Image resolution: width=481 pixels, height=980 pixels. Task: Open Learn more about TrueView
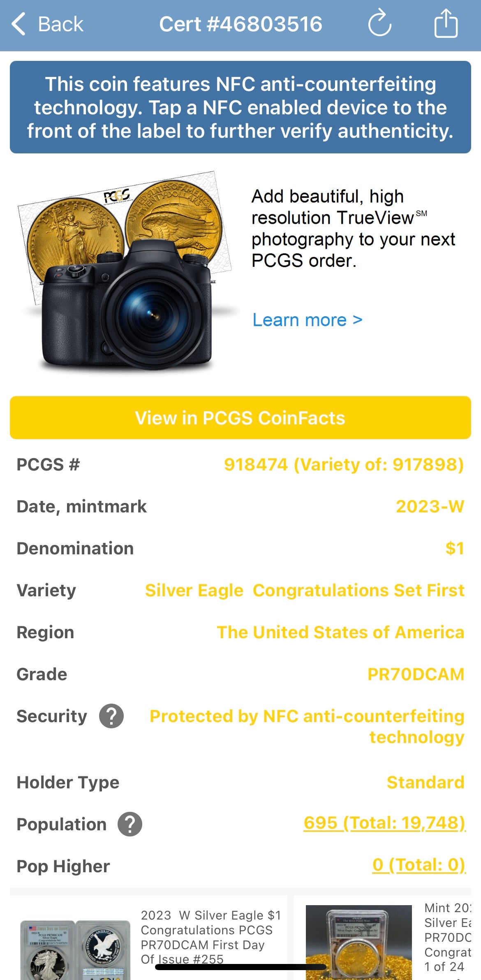(307, 320)
